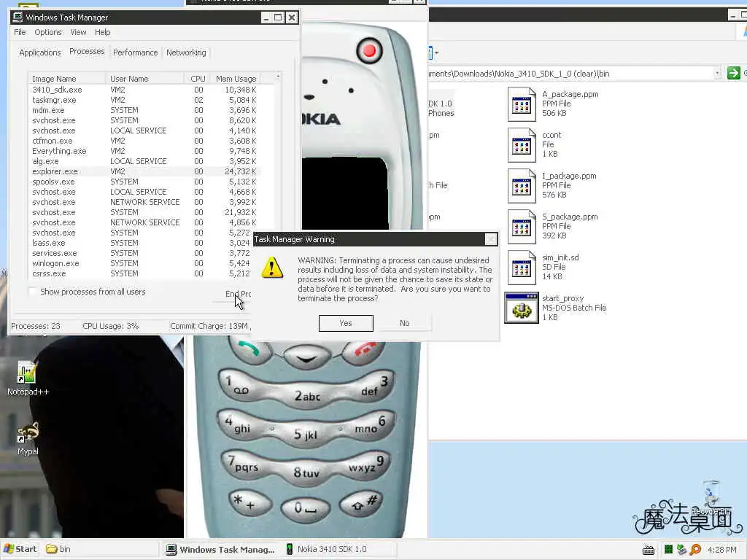The image size is (747, 560).
Task: Click the green call key on Nokia keypad
Action: pos(249,350)
